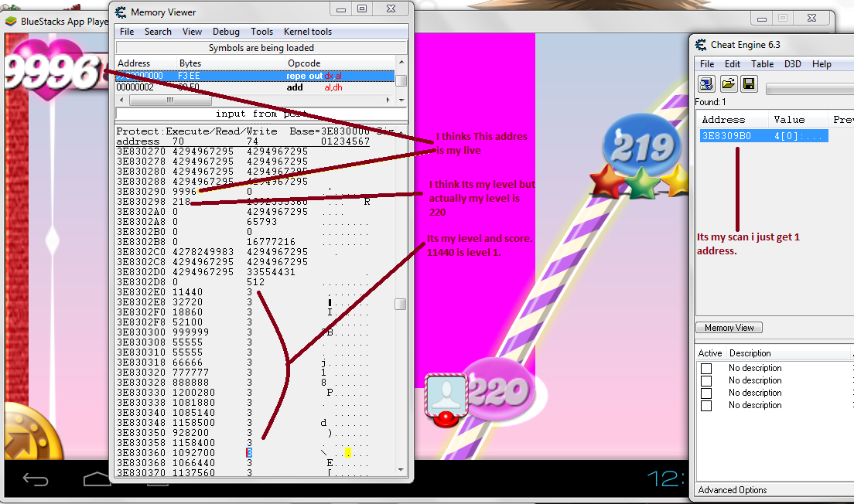Click the Cheat Engine gear icon in titlebar
This screenshot has width=854, height=504.
tap(702, 46)
